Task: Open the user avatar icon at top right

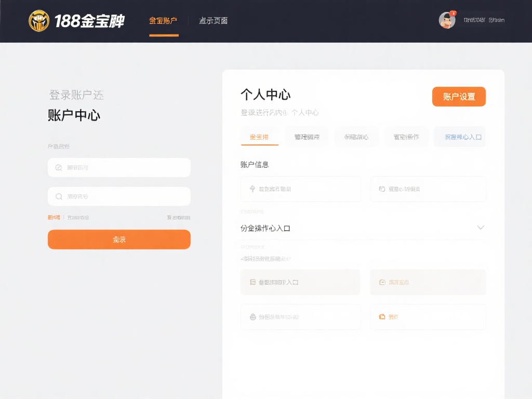Action: click(x=447, y=21)
